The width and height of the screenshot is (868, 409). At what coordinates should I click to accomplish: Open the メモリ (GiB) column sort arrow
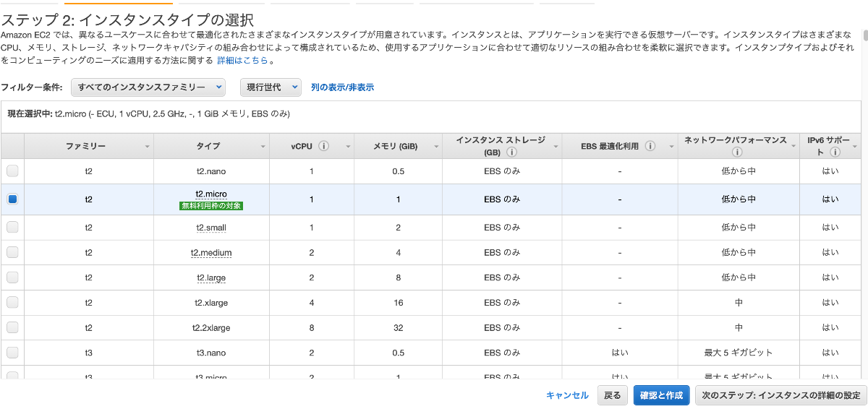coord(436,147)
